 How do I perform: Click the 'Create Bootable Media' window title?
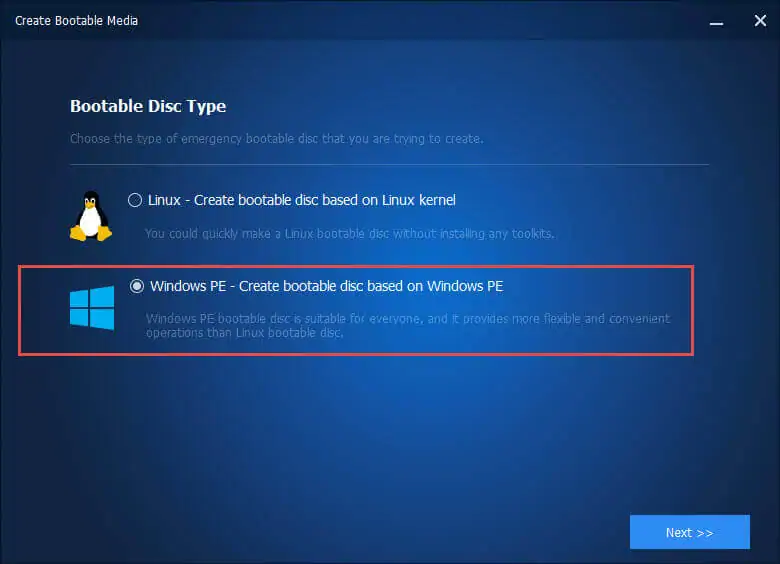coord(77,21)
